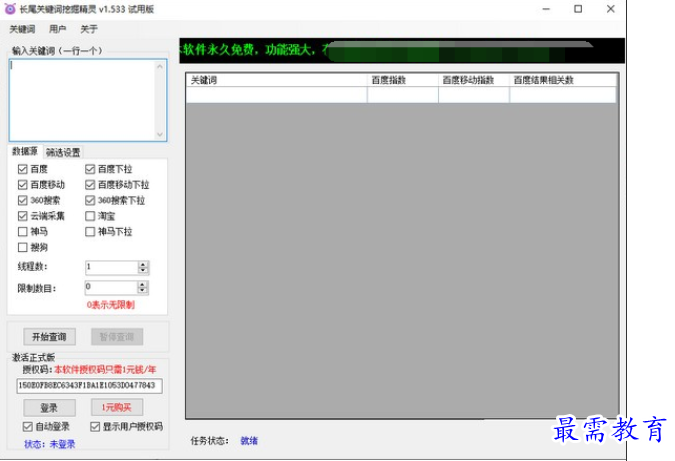Click the authorization code input field
This screenshot has height=461, width=675.
click(90, 386)
